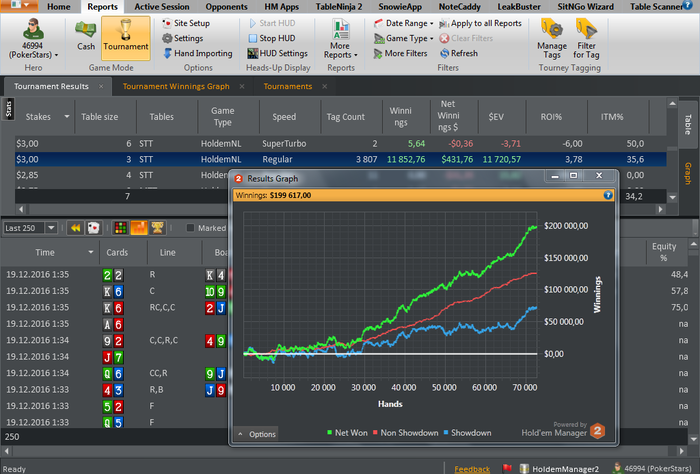This screenshot has height=474, width=700.
Task: Open HUD Settings
Action: [278, 54]
